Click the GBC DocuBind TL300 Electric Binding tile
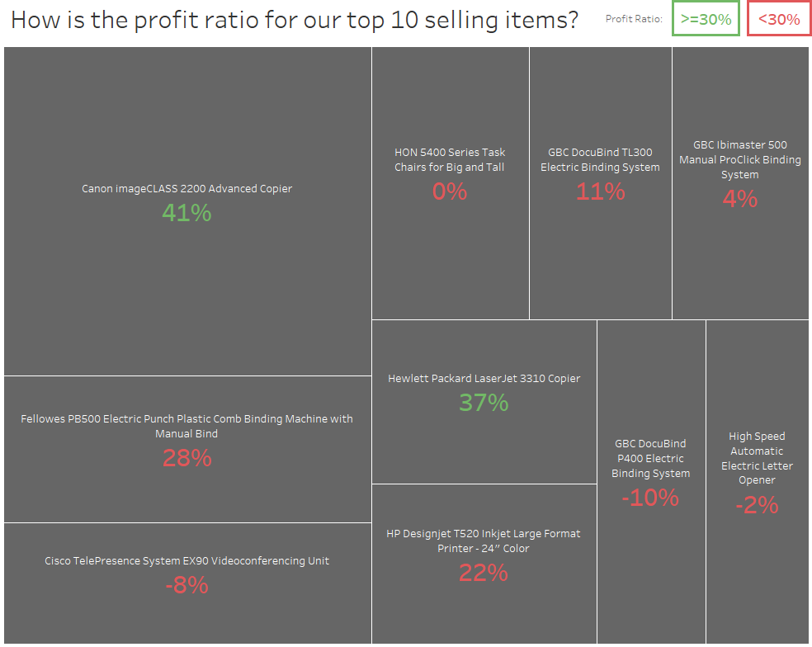The height and width of the screenshot is (647, 812). (600, 183)
